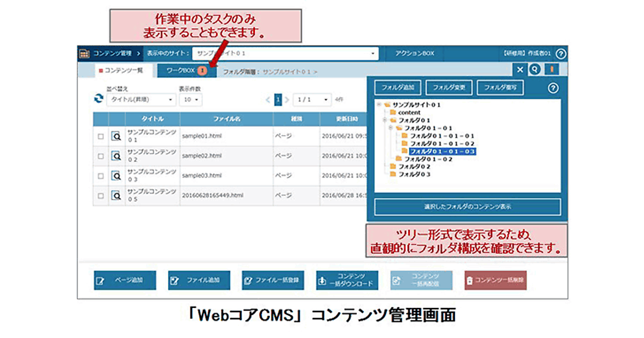Image resolution: width=644 pixels, height=338 pixels.
Task: Click the refresh icon beside the sort dropdown
Action: [98, 99]
